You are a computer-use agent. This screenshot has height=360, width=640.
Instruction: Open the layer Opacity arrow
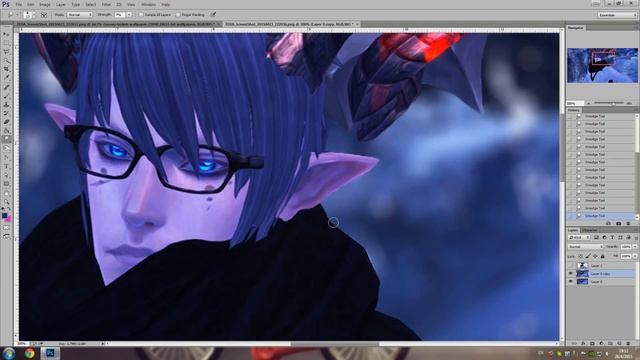coord(635,247)
